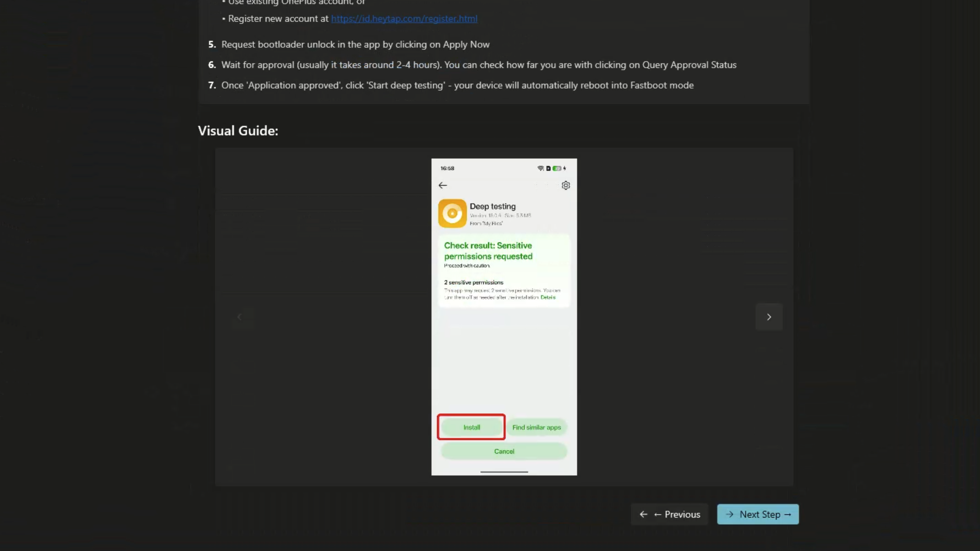
Task: Click the green battery indicator icon
Action: 557,168
